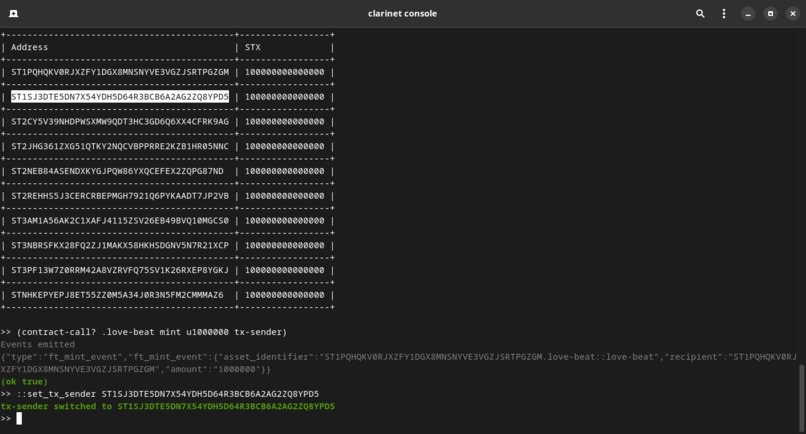Click the empty command prompt cursor
Viewport: 806px width, 434px height.
point(19,419)
